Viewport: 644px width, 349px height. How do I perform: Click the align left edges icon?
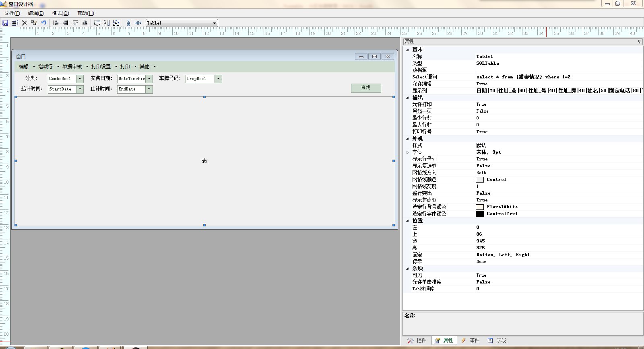tap(56, 23)
